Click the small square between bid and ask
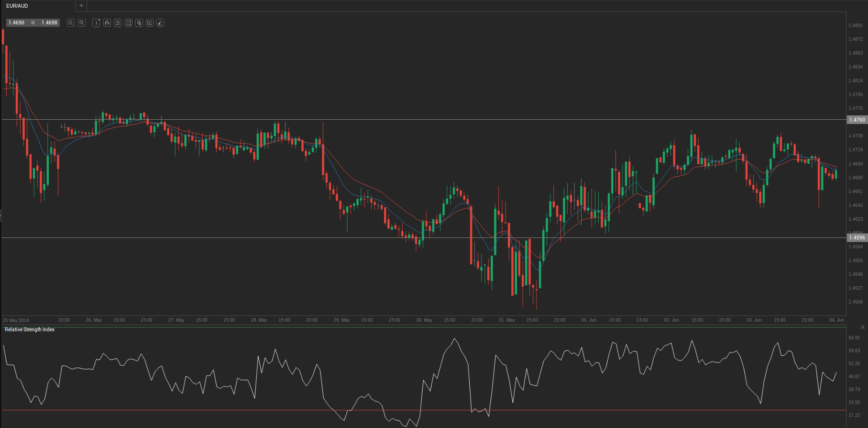868x428 pixels. 33,23
